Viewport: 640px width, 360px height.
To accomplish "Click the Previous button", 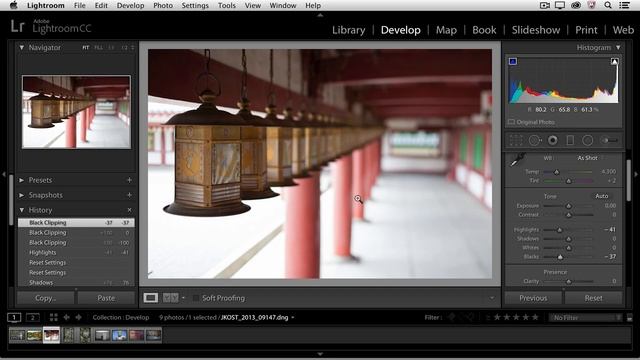I will point(533,298).
